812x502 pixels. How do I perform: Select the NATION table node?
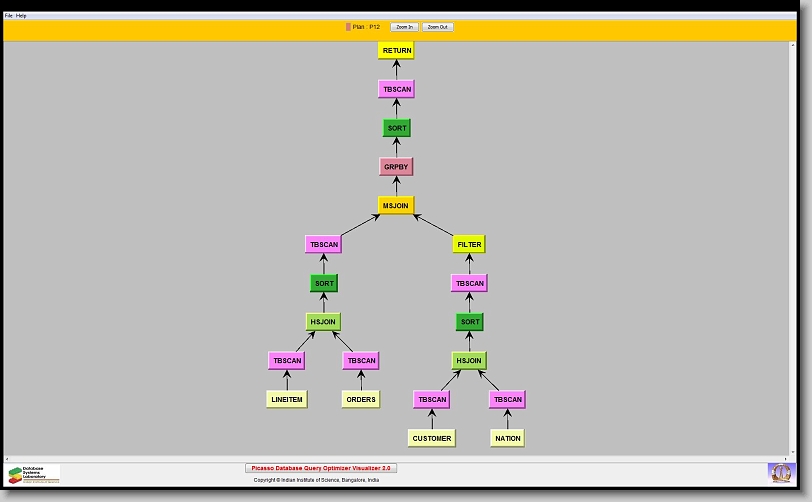point(507,439)
